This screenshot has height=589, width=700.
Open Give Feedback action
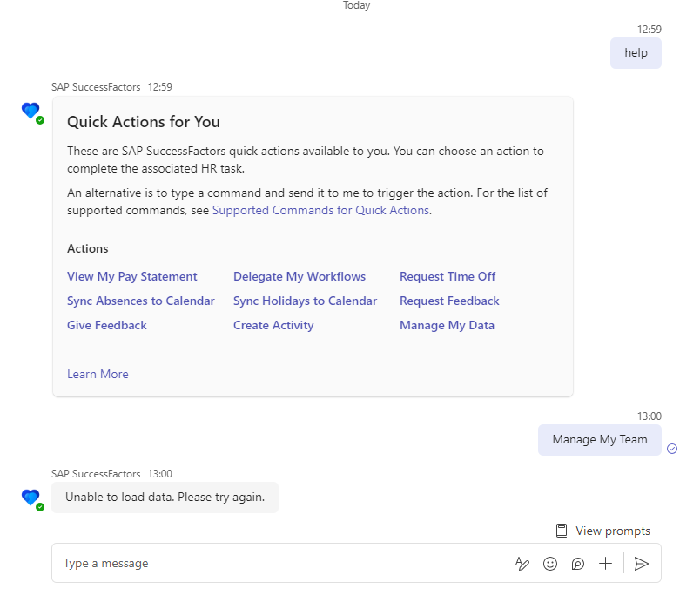[x=107, y=325]
